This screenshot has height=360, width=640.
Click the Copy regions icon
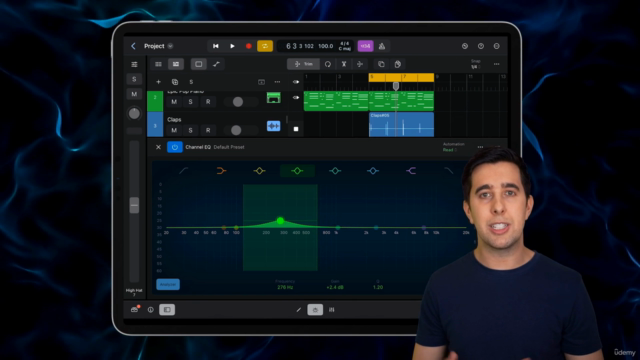(381, 64)
